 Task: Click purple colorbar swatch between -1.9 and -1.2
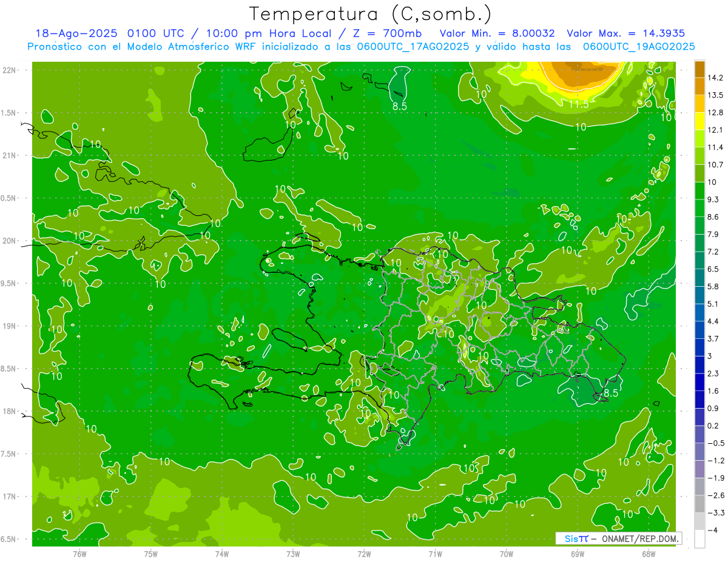click(x=699, y=469)
